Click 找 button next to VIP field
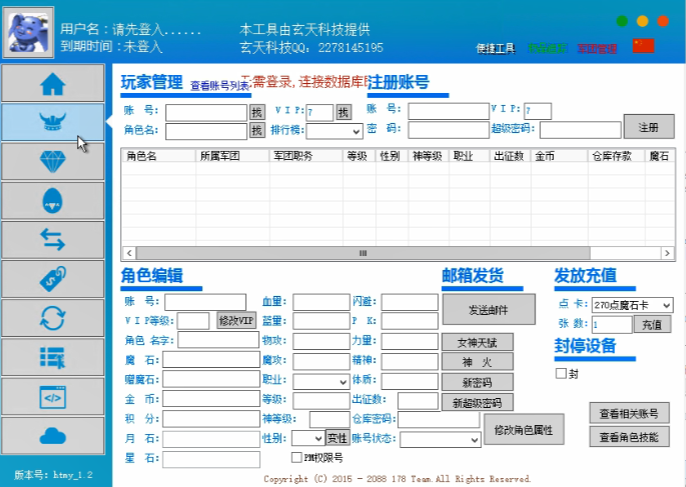This screenshot has width=686, height=487. tap(344, 112)
